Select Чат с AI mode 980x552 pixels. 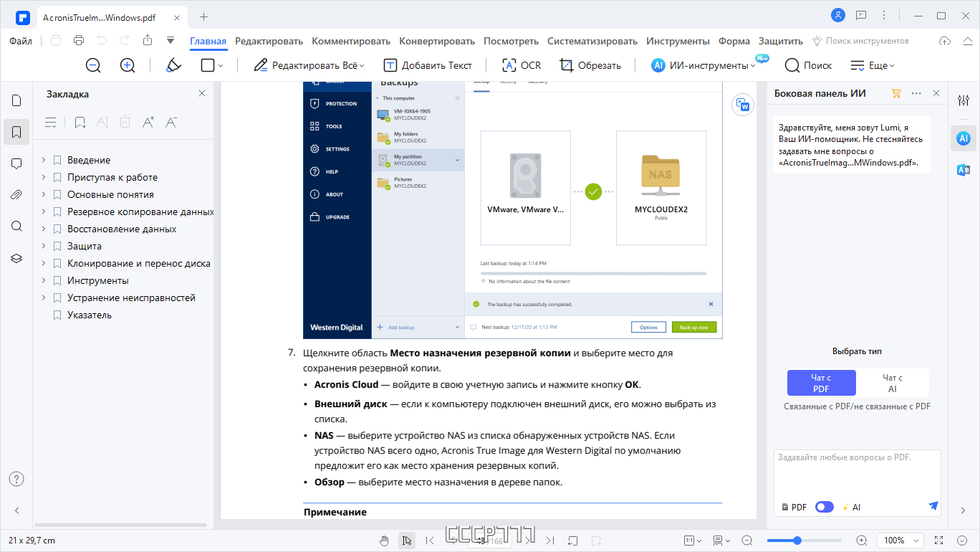click(893, 383)
